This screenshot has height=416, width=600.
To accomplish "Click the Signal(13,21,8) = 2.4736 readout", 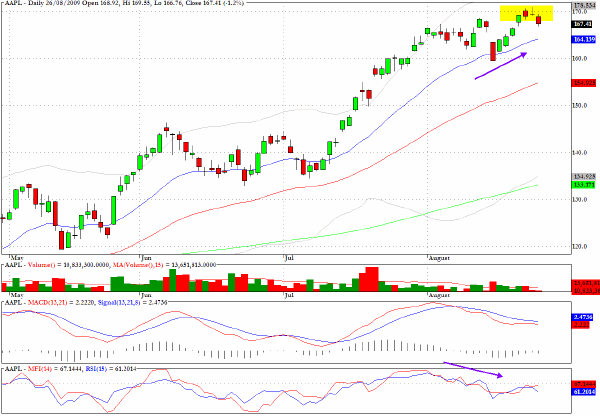I will (x=132, y=302).
